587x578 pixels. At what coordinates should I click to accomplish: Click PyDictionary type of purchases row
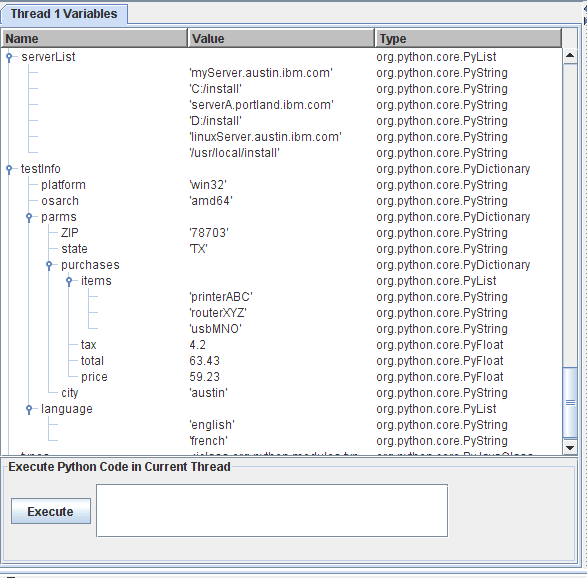click(x=453, y=265)
